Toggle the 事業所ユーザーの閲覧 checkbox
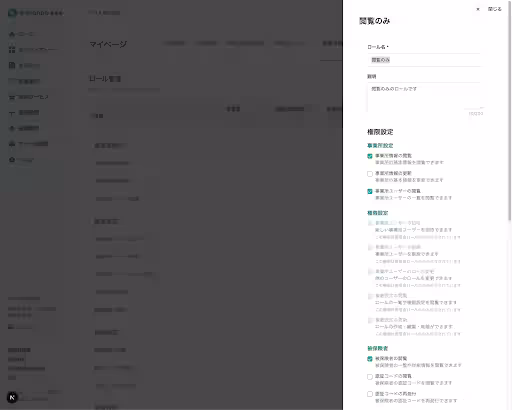The width and height of the screenshot is (512, 410). tap(370, 191)
